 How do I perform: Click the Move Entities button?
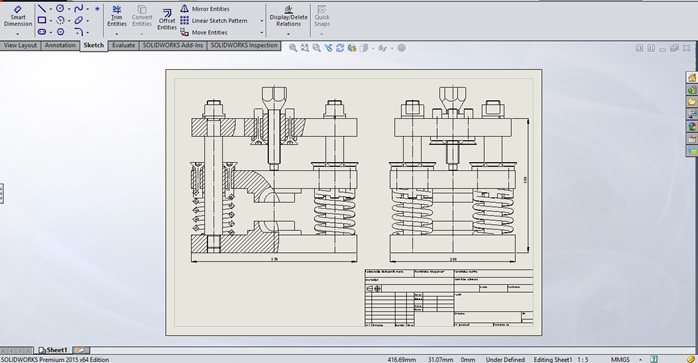204,33
